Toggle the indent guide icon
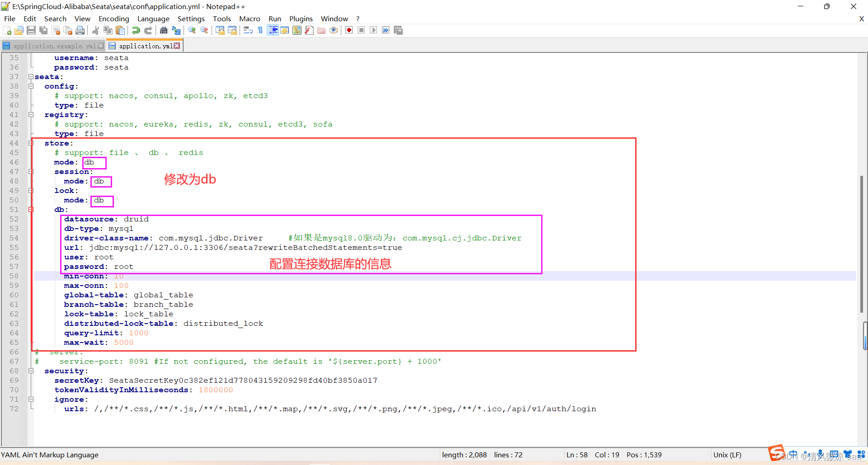 [x=273, y=30]
